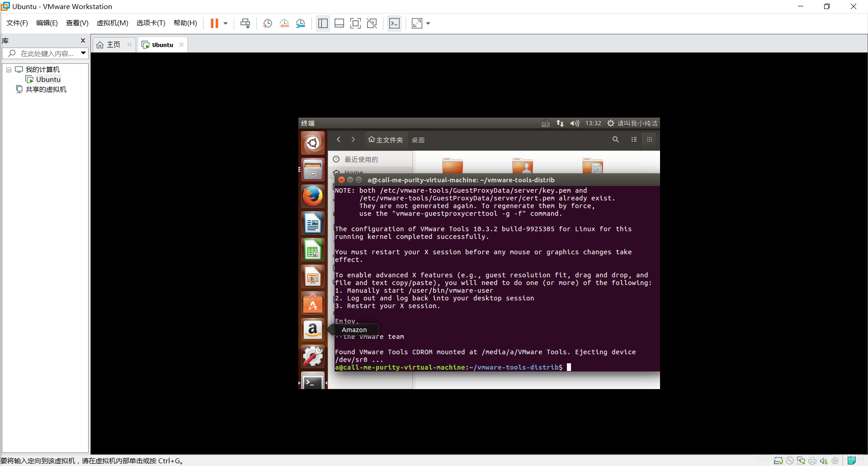Click the message log note icon
The image size is (868, 466).
point(852,461)
